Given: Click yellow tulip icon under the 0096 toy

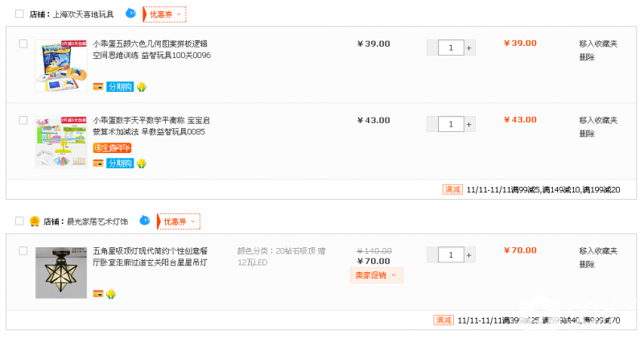Looking at the screenshot, I should click(x=141, y=86).
